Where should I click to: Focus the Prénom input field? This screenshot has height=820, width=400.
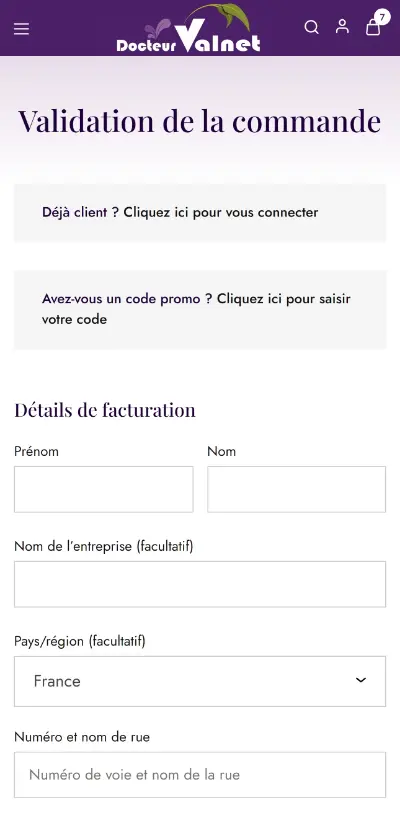(x=104, y=489)
